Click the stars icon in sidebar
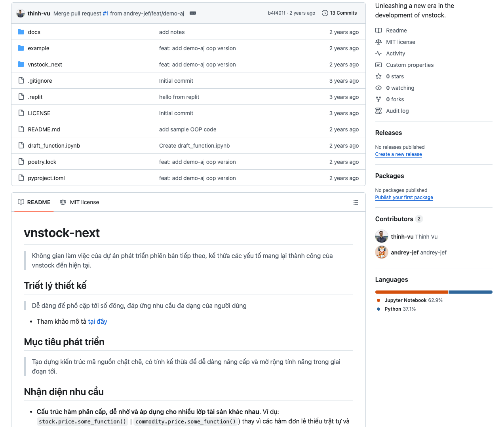The height and width of the screenshot is (427, 504). (378, 76)
